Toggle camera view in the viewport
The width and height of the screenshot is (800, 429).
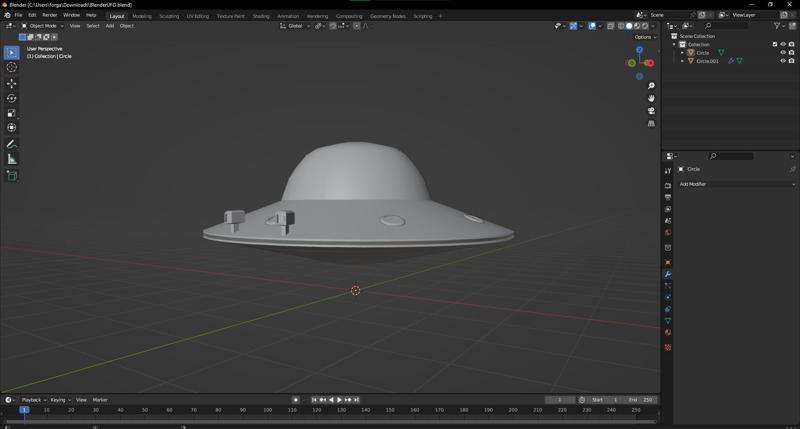point(651,111)
